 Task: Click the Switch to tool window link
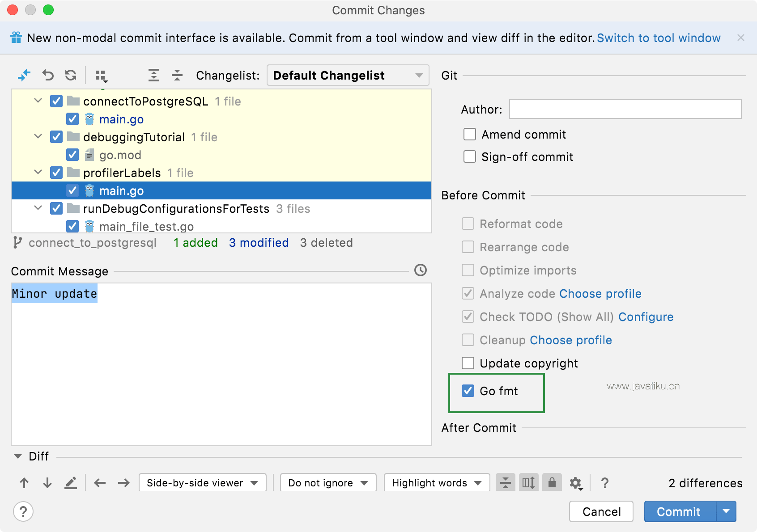pos(659,38)
